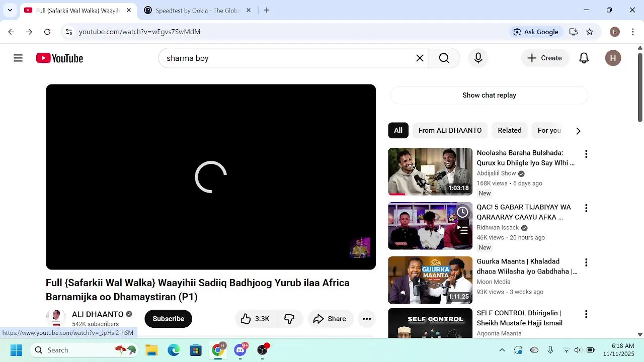Image resolution: width=644 pixels, height=362 pixels.
Task: Click the Moon Media channel name
Action: coord(493,282)
